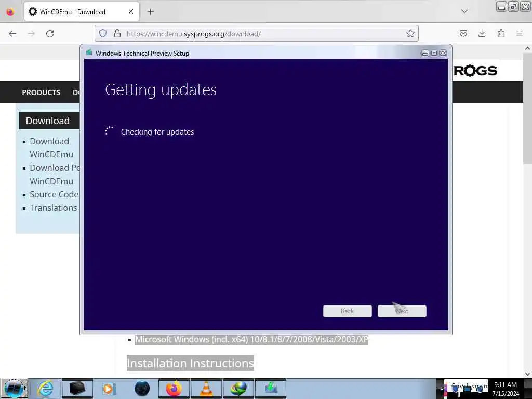Switch to Firefox in the taskbar

174,389
